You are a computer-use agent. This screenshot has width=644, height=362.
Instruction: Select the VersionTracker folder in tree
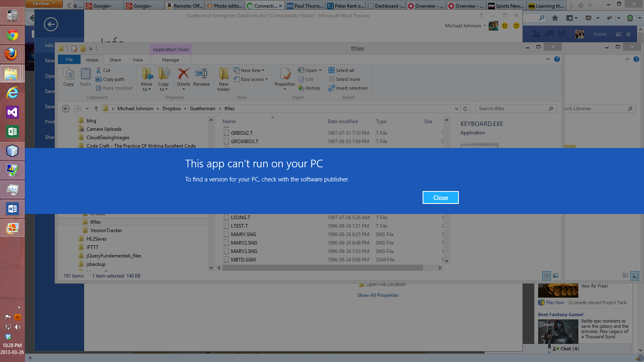[x=106, y=230]
